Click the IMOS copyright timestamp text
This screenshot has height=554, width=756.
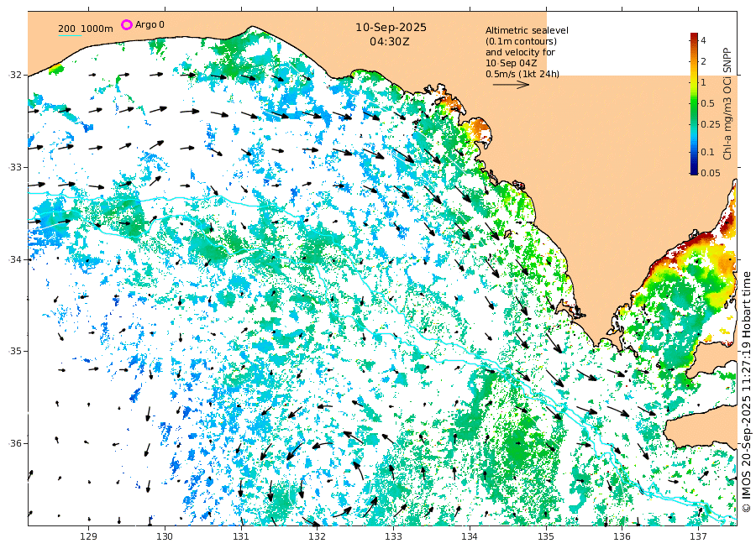(747, 392)
